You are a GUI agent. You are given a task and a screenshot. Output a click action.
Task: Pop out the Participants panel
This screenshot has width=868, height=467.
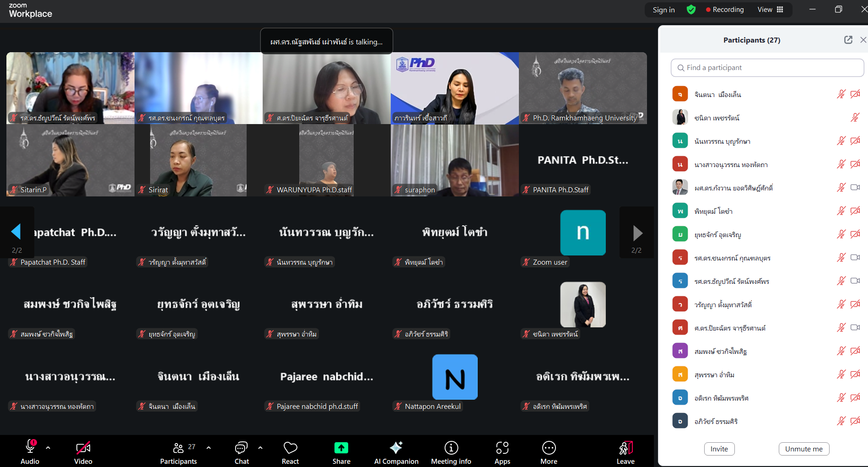coord(848,40)
